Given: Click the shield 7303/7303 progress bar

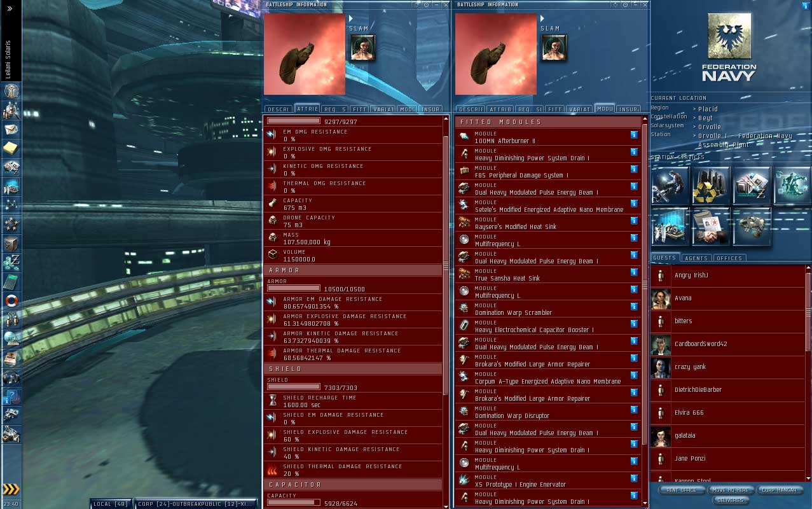Looking at the screenshot, I should [294, 386].
